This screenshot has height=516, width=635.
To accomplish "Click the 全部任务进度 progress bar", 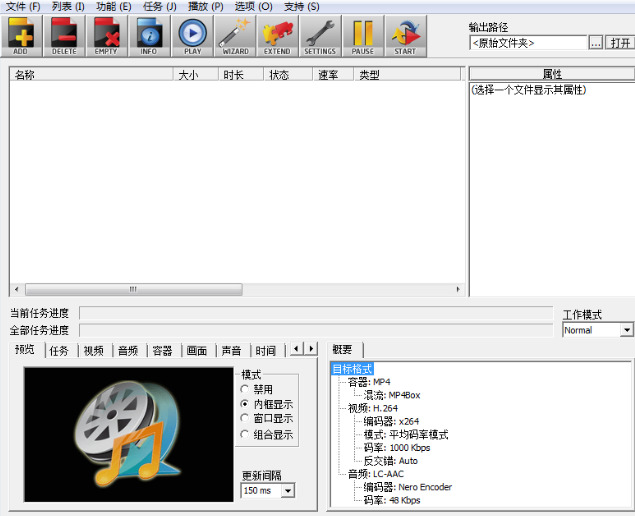I will [316, 330].
